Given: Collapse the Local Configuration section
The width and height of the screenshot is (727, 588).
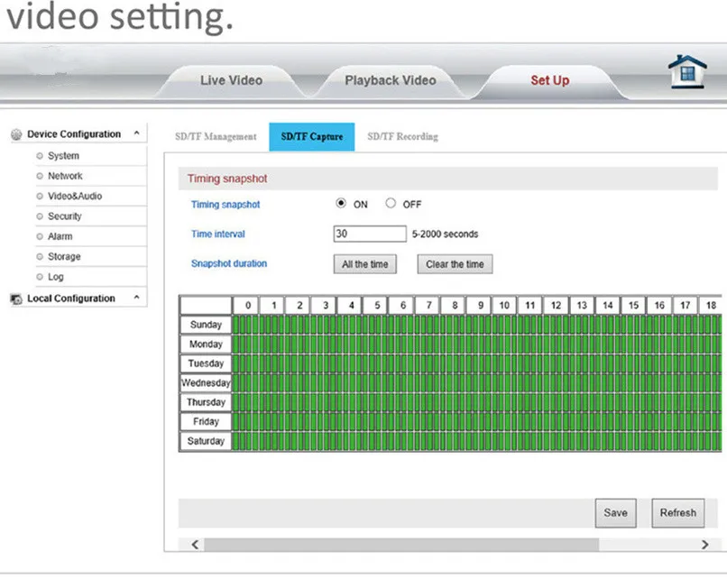Looking at the screenshot, I should click(x=137, y=298).
